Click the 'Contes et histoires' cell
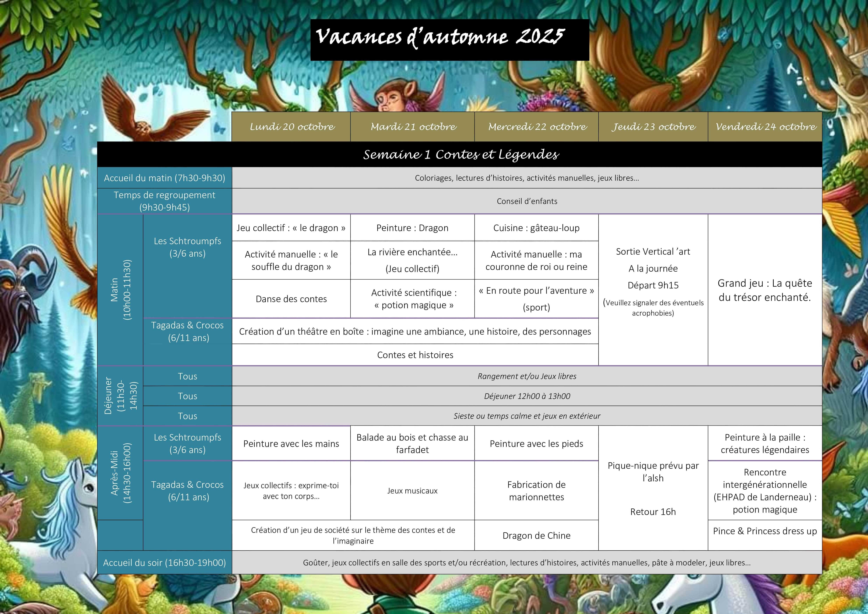 click(x=415, y=355)
